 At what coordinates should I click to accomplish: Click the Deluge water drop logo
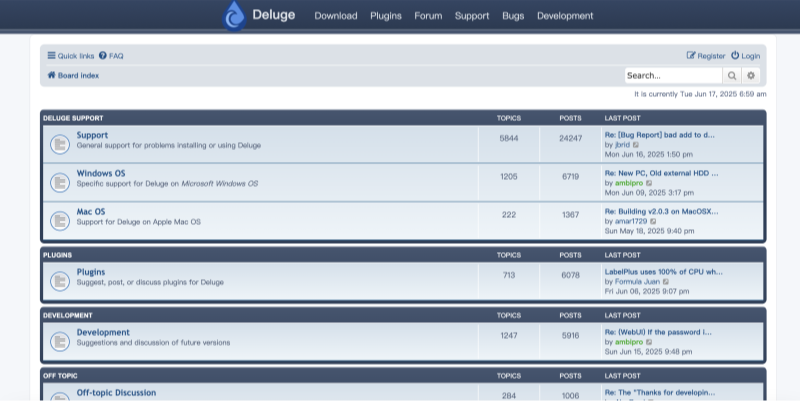tap(234, 16)
